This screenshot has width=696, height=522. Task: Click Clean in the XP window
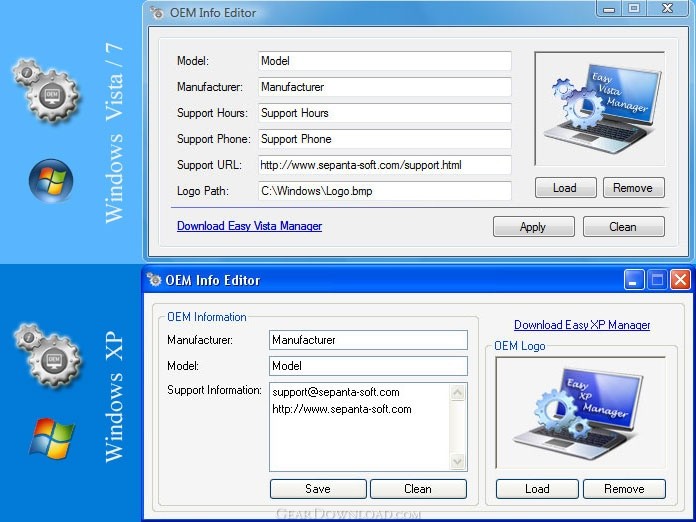tap(418, 489)
